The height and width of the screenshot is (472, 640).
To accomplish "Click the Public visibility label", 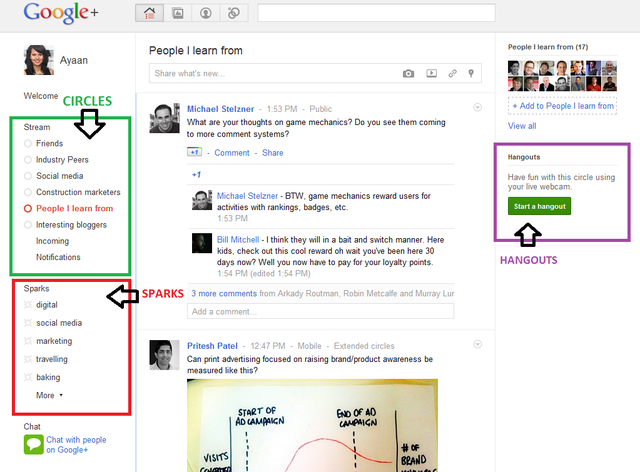I will point(320,109).
